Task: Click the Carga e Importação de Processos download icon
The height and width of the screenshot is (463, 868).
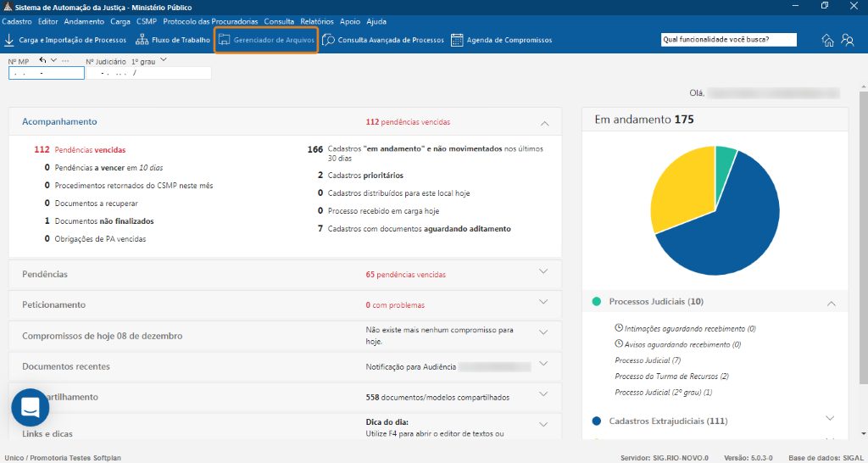Action: point(9,40)
